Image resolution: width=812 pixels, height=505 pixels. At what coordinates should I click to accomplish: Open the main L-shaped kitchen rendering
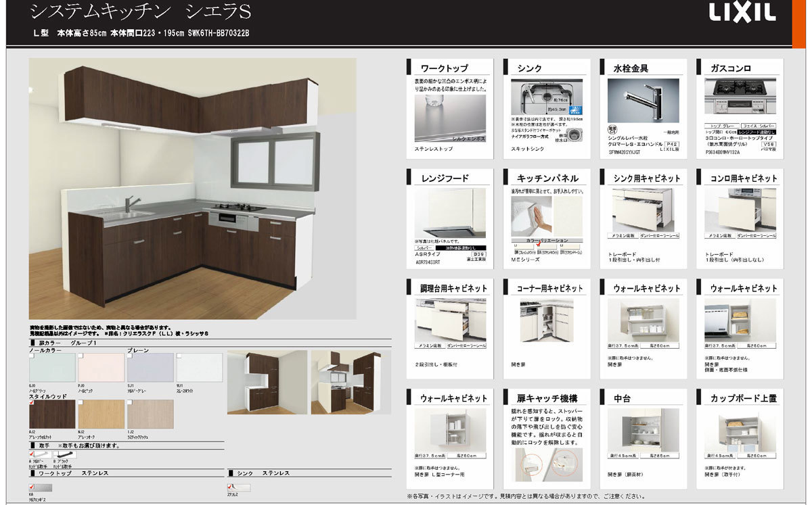click(x=193, y=189)
